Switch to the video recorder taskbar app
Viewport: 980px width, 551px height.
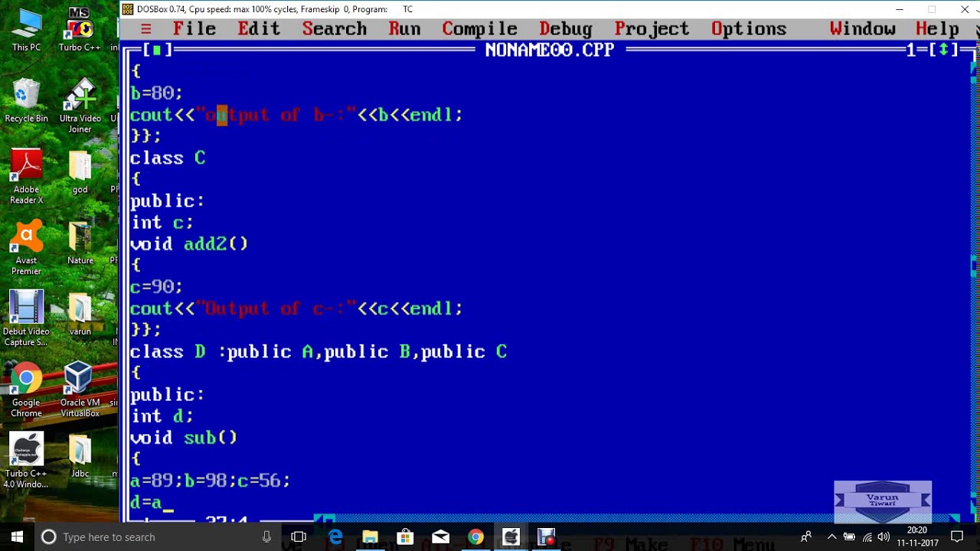pyautogui.click(x=546, y=537)
